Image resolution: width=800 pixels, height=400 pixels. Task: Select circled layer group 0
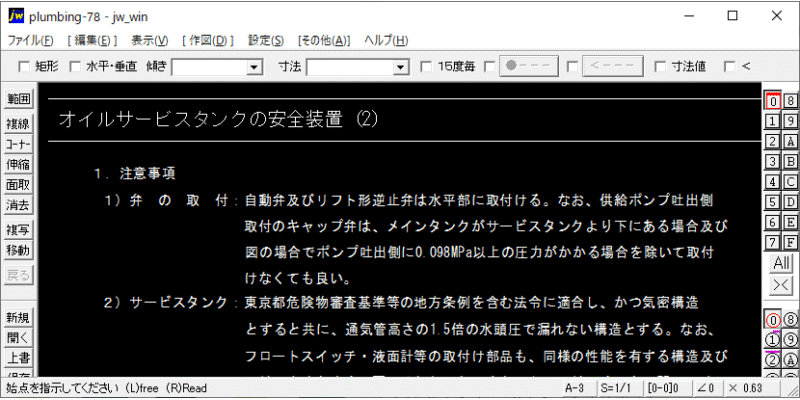click(x=773, y=319)
